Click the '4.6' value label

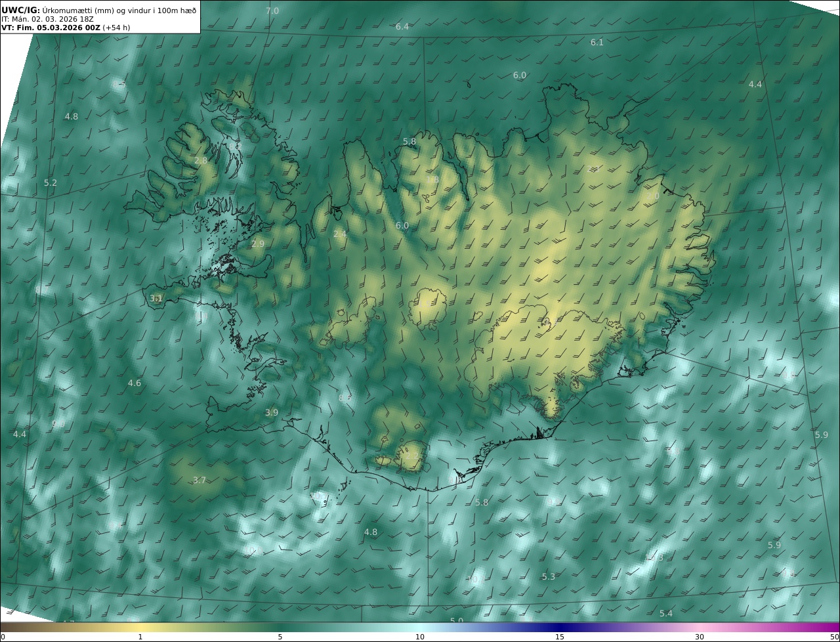135,383
